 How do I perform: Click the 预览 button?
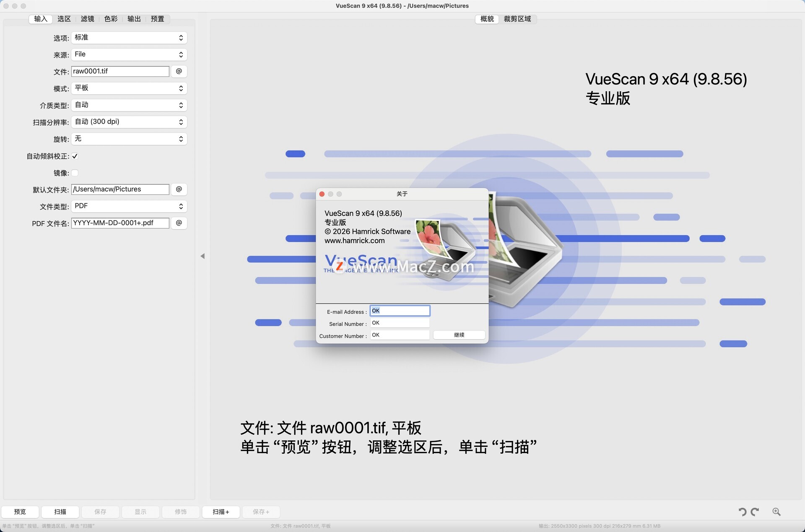[20, 512]
